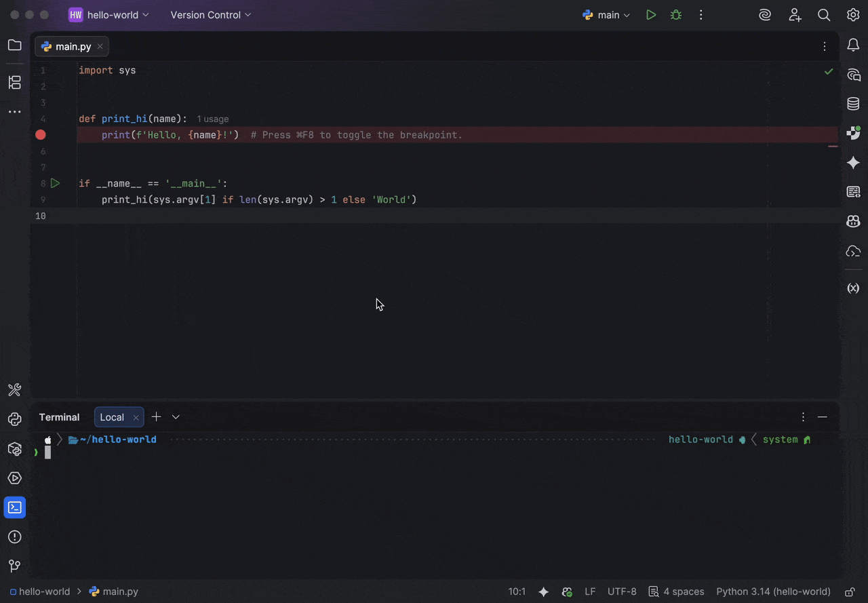This screenshot has width=868, height=603.
Task: Click the 10:1 cursor position indicator
Action: point(517,591)
